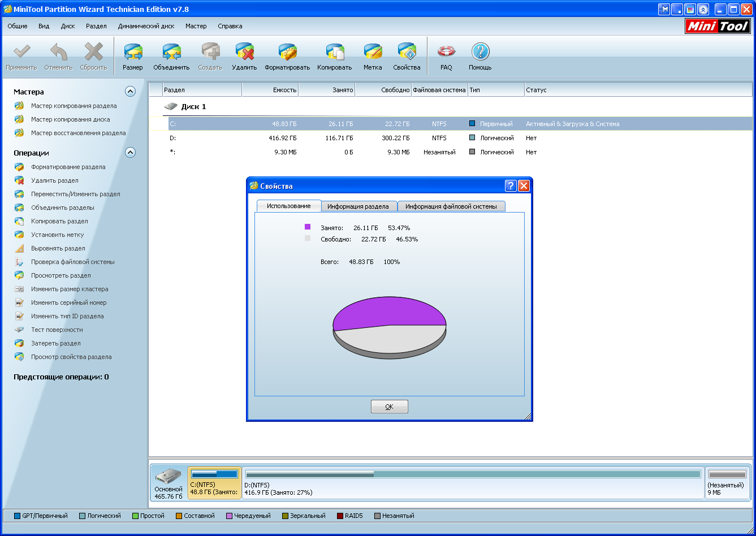This screenshot has height=536, width=756.
Task: Open the Диск menu
Action: pyautogui.click(x=68, y=26)
